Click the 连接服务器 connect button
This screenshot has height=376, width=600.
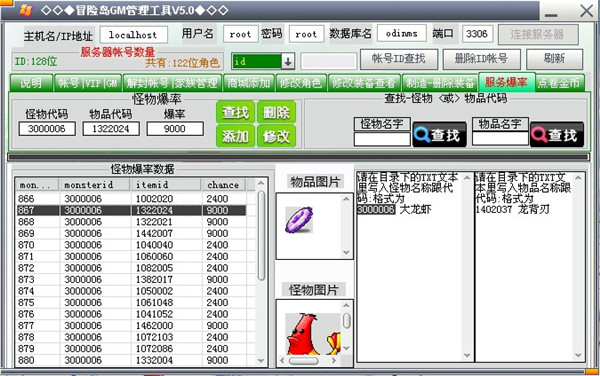538,34
